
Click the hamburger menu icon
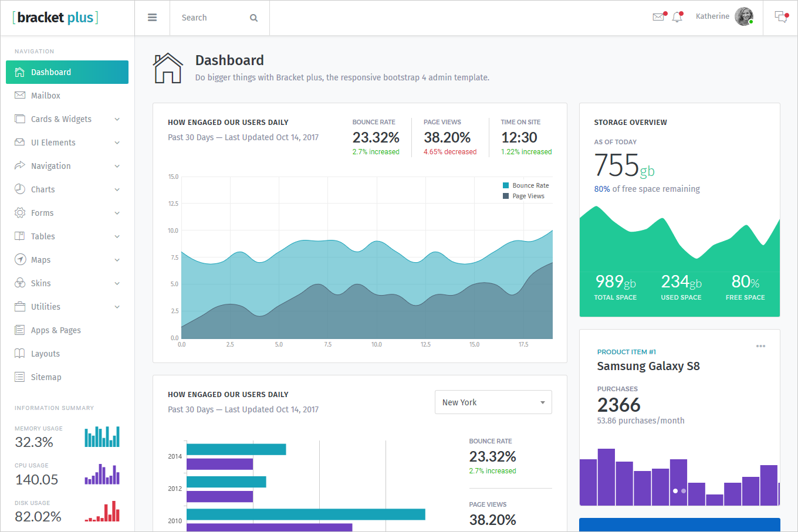pyautogui.click(x=152, y=18)
